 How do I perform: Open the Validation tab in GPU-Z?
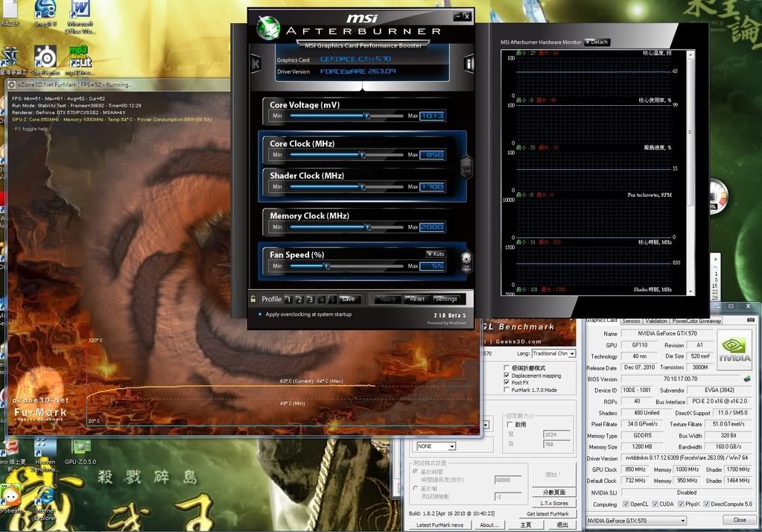click(x=656, y=321)
